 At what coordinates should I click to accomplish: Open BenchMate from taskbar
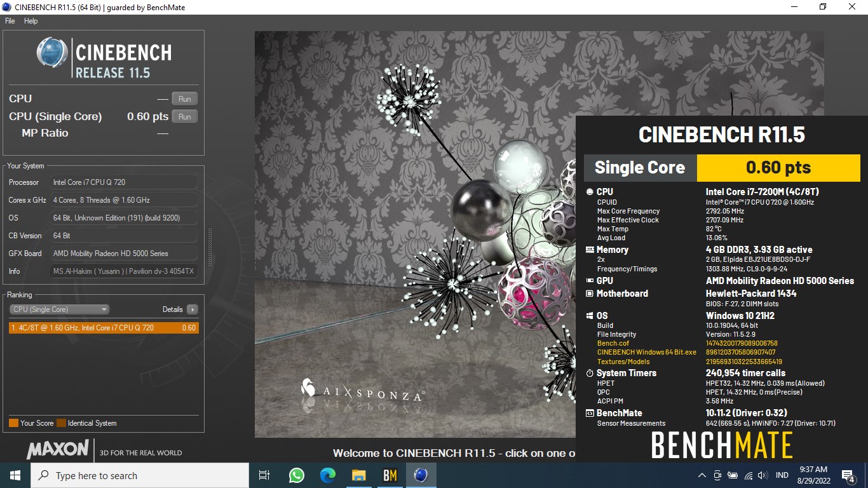[x=390, y=475]
